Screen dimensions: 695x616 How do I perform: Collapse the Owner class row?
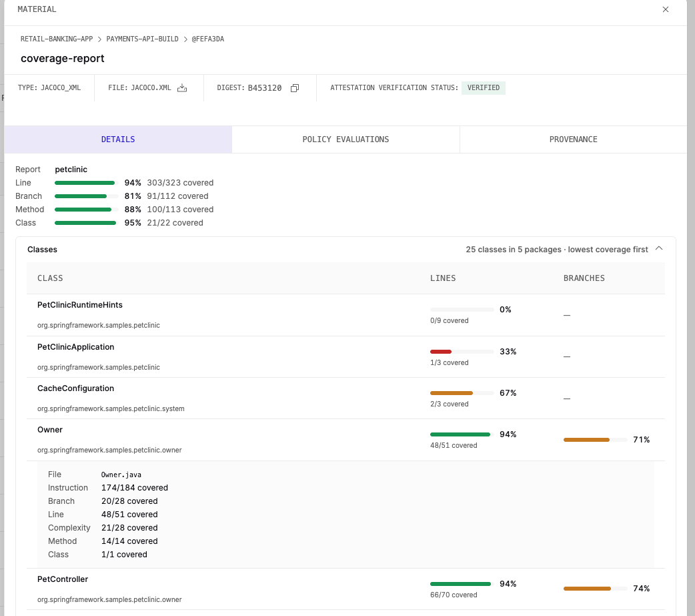pos(345,440)
